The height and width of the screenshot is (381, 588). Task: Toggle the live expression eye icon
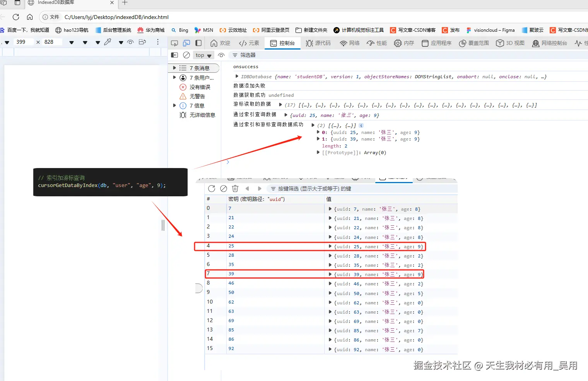221,55
